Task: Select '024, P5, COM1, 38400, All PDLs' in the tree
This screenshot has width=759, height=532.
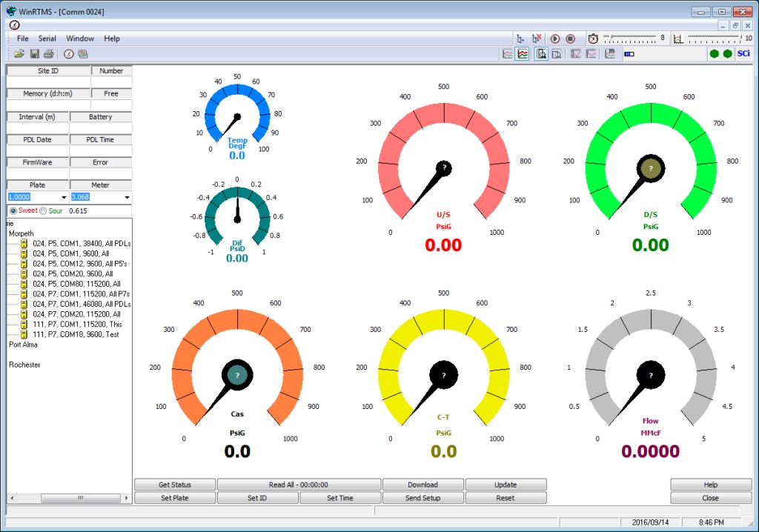Action: pyautogui.click(x=82, y=244)
